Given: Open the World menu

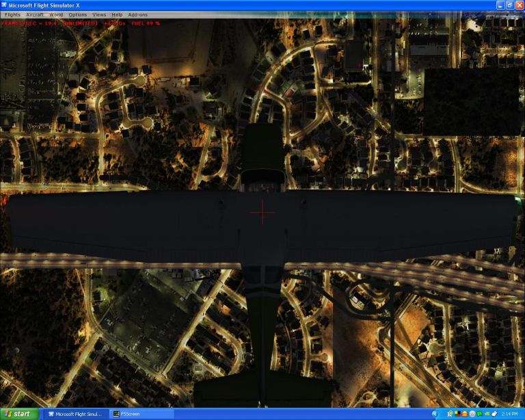Looking at the screenshot, I should (56, 15).
